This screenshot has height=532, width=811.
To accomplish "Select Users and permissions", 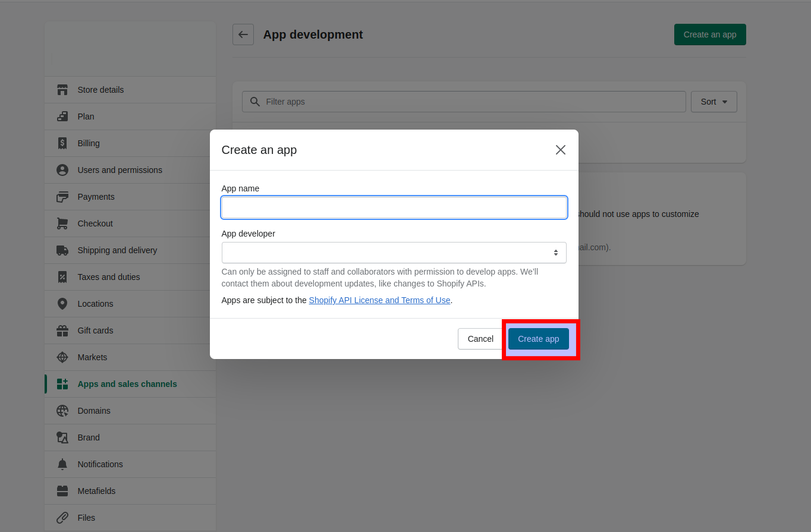I will 130,170.
